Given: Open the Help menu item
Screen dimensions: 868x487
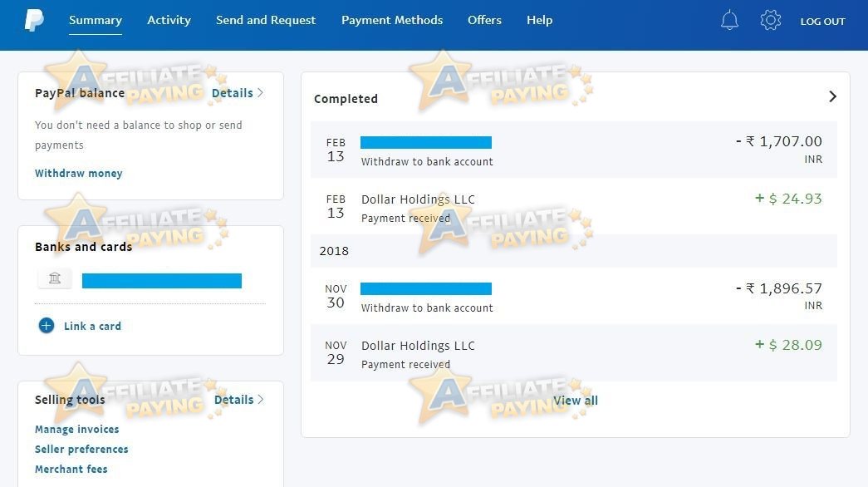Looking at the screenshot, I should [540, 21].
